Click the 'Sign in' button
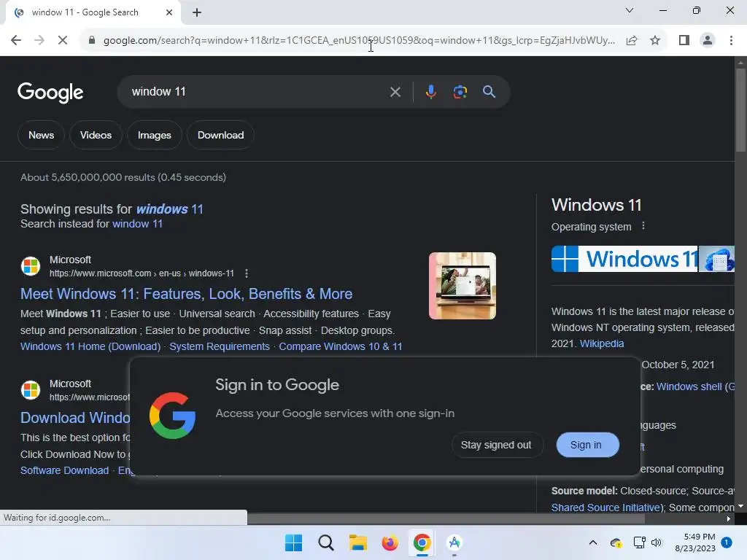This screenshot has height=560, width=747. pos(587,445)
